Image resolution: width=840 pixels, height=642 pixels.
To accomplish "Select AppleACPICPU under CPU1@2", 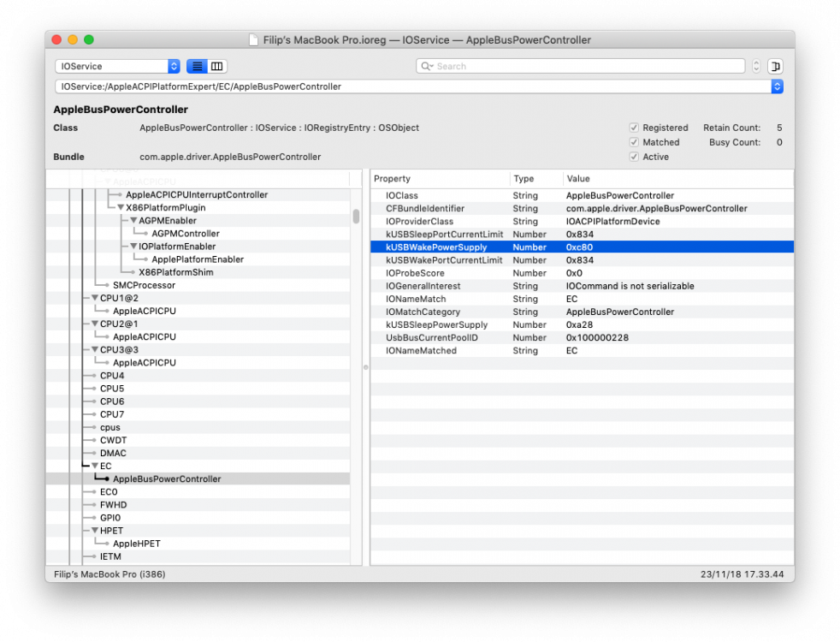I will coord(144,311).
